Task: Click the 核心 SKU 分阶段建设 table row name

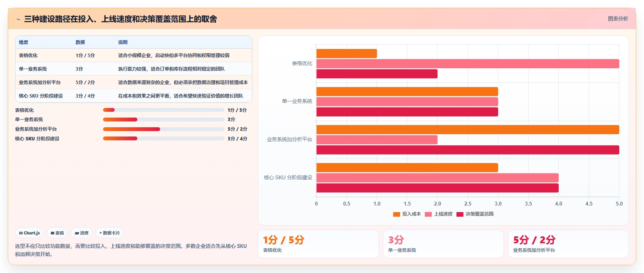Action: pyautogui.click(x=41, y=96)
